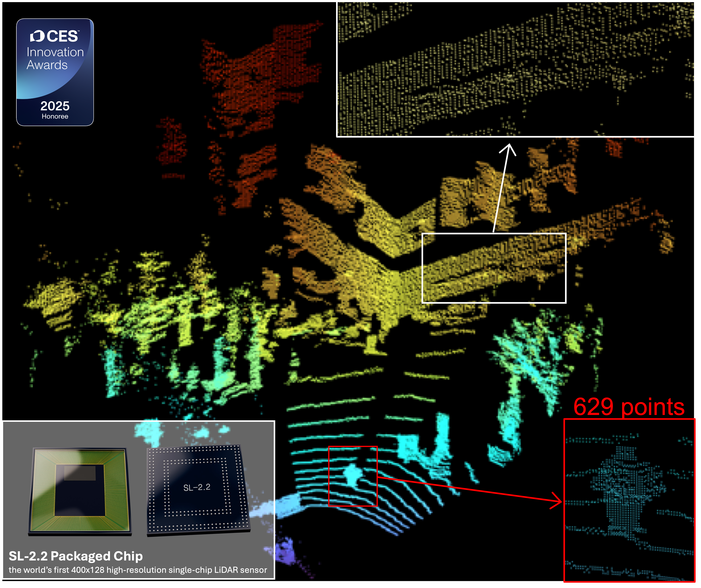Image resolution: width=701 pixels, height=588 pixels.
Task: Click the 'Innovation Awards' text in badge
Action: [x=55, y=58]
